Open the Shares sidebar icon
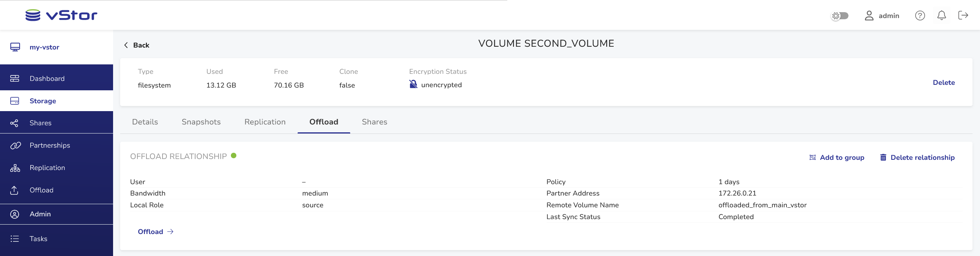Viewport: 980px width, 256px height. [15, 123]
